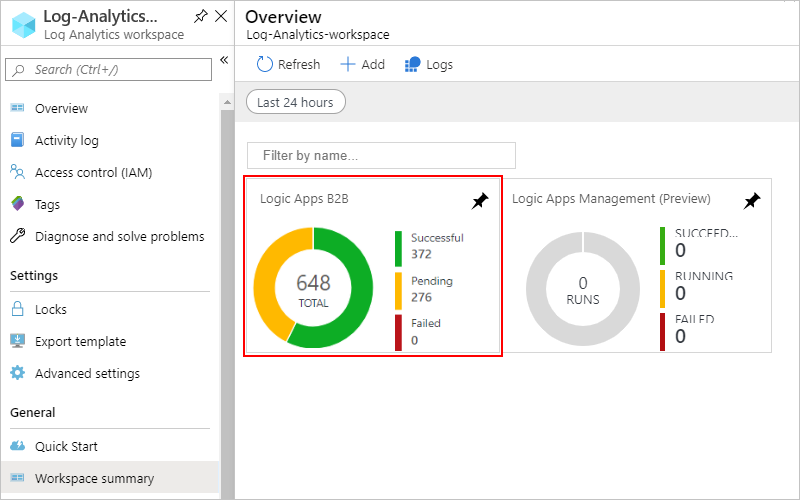Click the Logs toolbar icon
The height and width of the screenshot is (500, 800).
[x=412, y=64]
